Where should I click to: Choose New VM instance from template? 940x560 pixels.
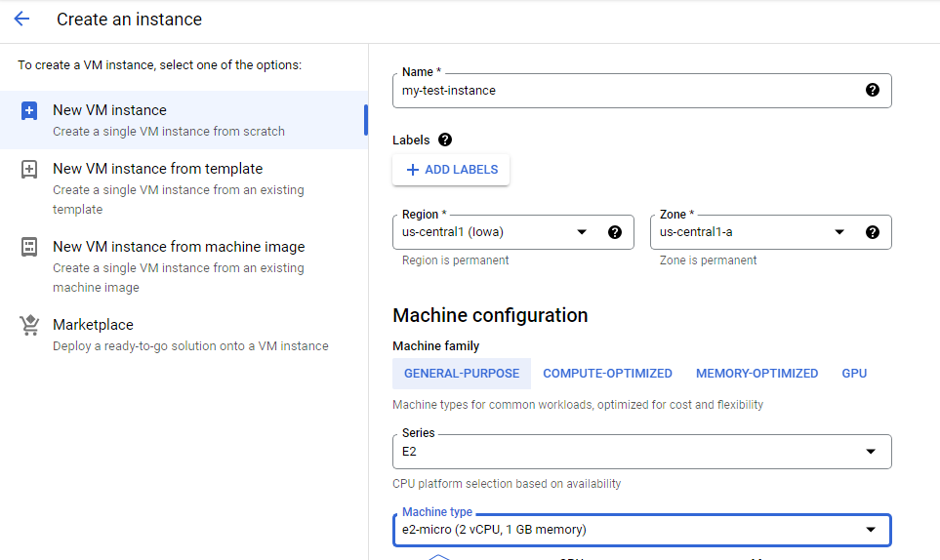[x=184, y=188]
